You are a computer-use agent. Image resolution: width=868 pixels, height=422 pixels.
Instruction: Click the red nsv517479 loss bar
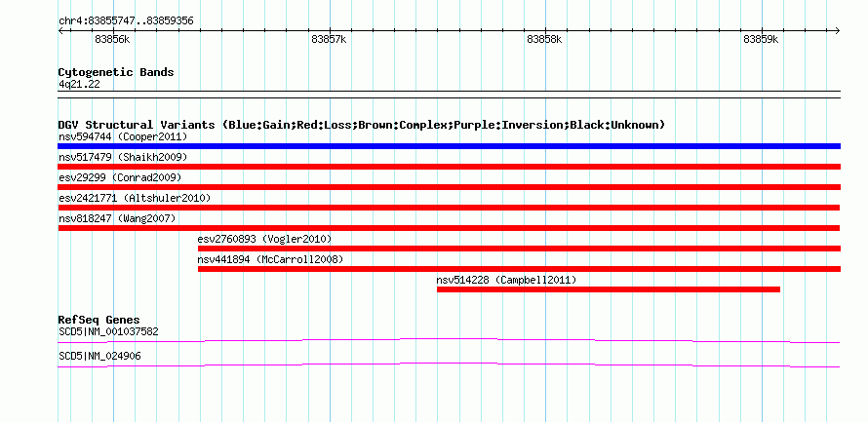[449, 167]
